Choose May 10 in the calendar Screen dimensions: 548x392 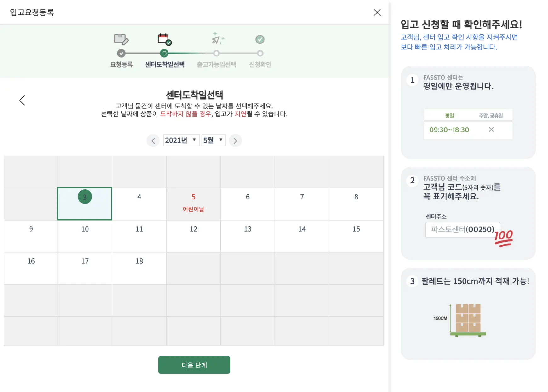click(85, 236)
